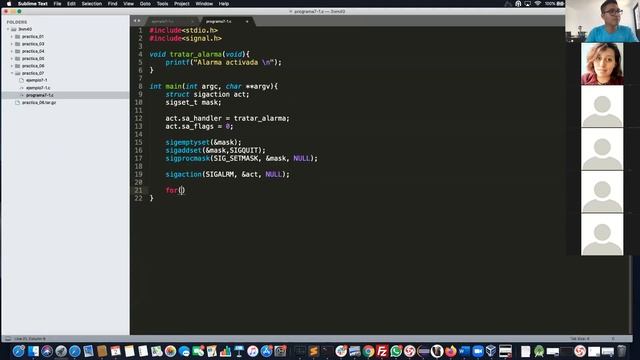Image resolution: width=640 pixels, height=360 pixels.
Task: Open the Selection menu
Action: click(91, 4)
